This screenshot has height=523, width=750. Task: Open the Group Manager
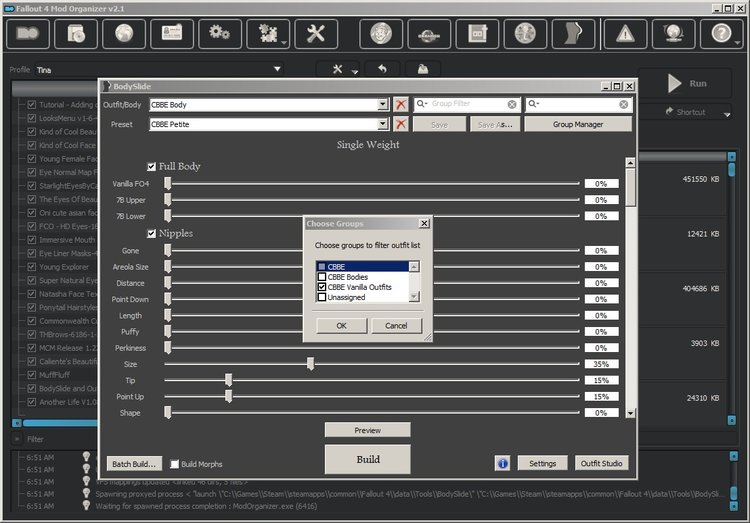(578, 124)
